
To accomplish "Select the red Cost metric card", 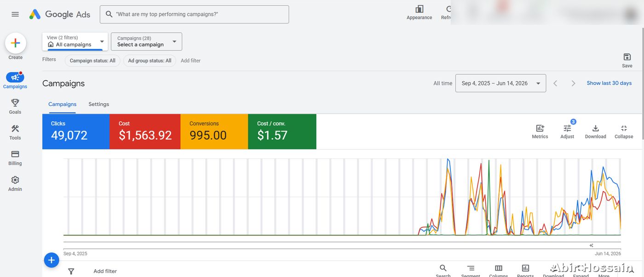I will point(145,131).
